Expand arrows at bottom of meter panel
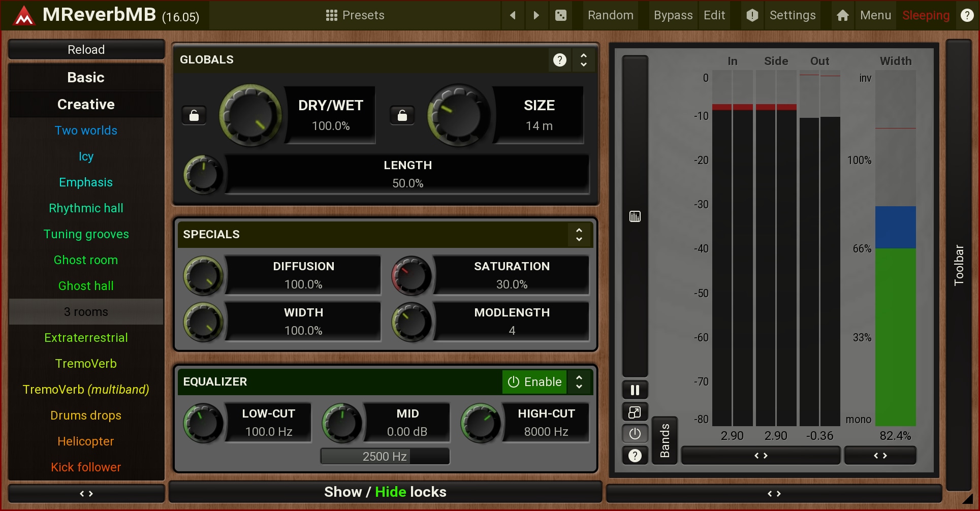 774,493
